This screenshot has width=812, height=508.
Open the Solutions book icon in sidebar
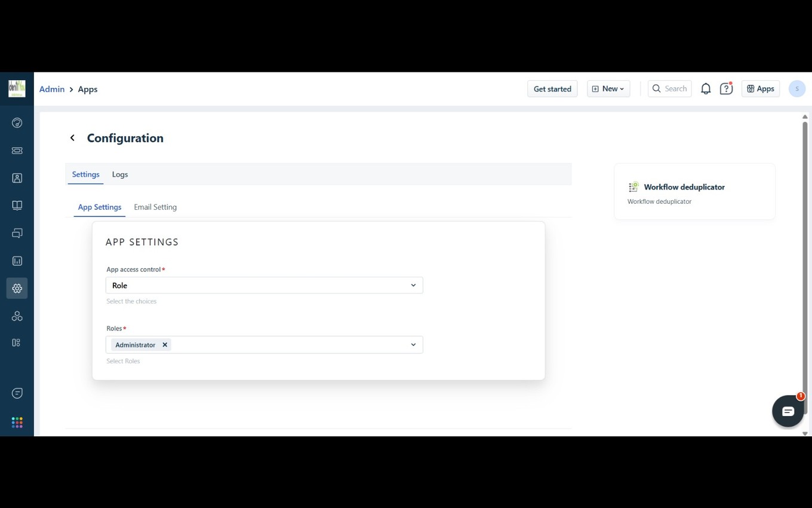[x=17, y=206]
